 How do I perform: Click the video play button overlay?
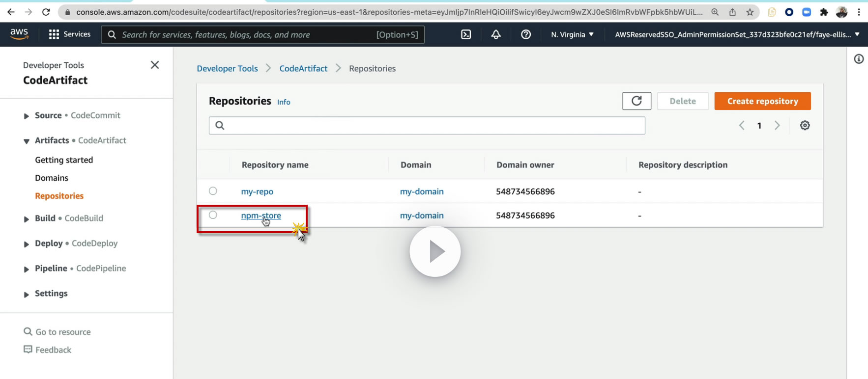coord(435,251)
